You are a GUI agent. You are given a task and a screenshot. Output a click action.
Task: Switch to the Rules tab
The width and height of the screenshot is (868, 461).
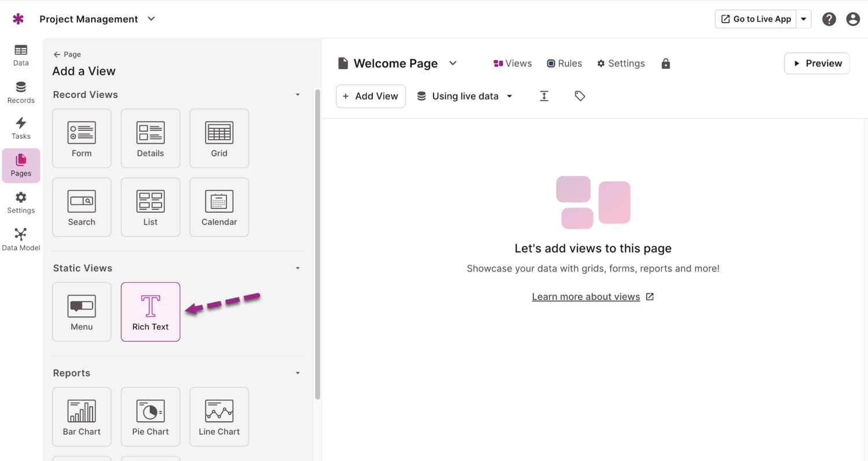coord(564,64)
